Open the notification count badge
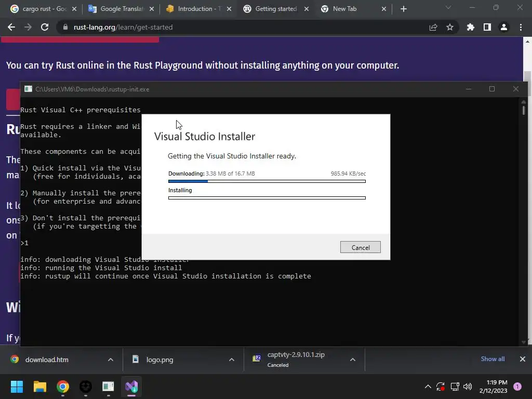Screen dimensions: 532x399 [x=517, y=387]
